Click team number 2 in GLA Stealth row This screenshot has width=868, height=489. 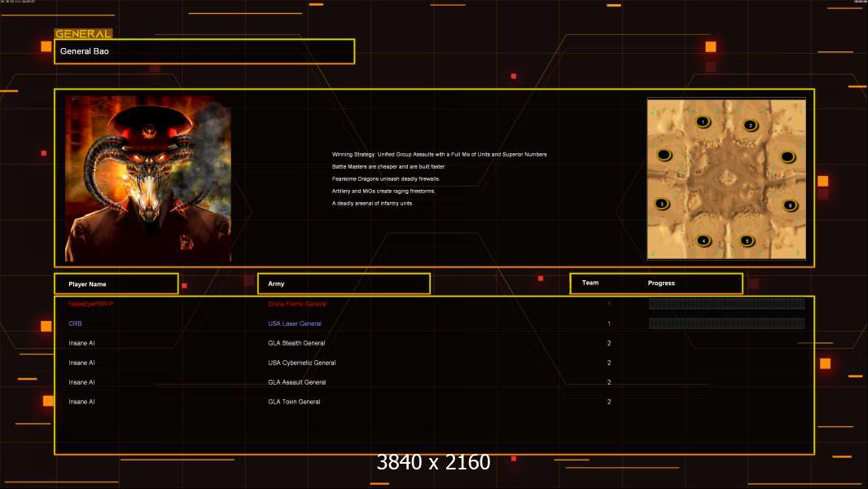tap(609, 343)
